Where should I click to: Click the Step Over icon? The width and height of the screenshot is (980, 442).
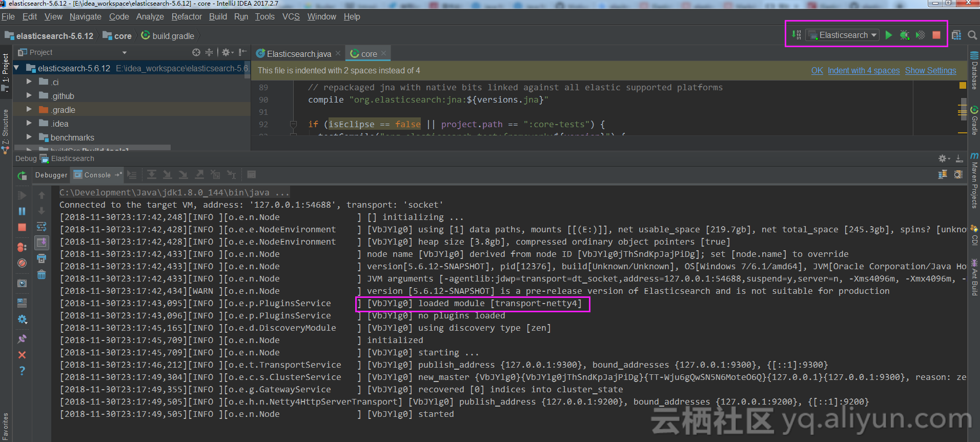coord(152,175)
